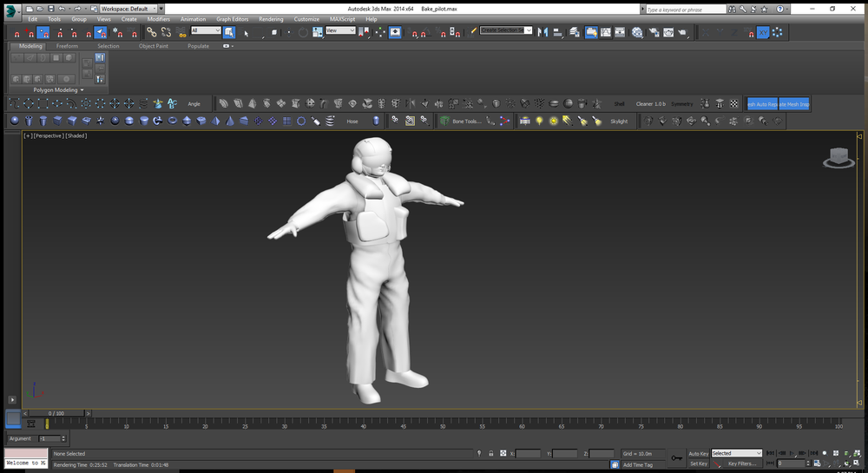Click the Select and Link chain icon

[151, 32]
